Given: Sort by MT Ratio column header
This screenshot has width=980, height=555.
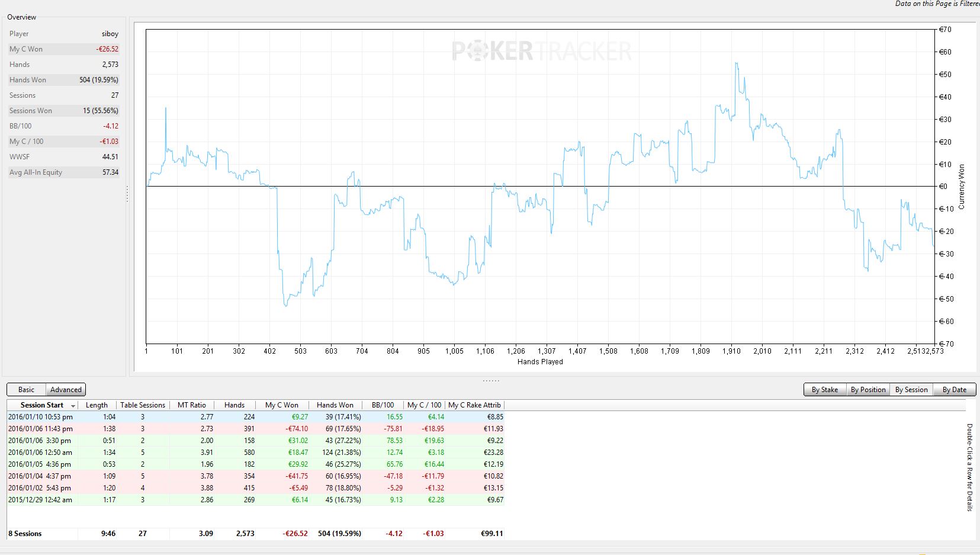Looking at the screenshot, I should (x=192, y=405).
